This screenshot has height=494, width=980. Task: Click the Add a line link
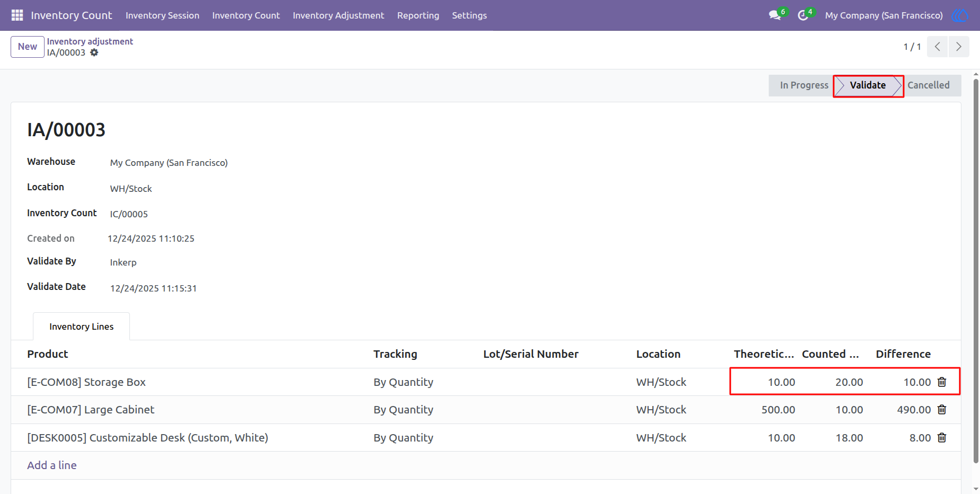coord(52,465)
